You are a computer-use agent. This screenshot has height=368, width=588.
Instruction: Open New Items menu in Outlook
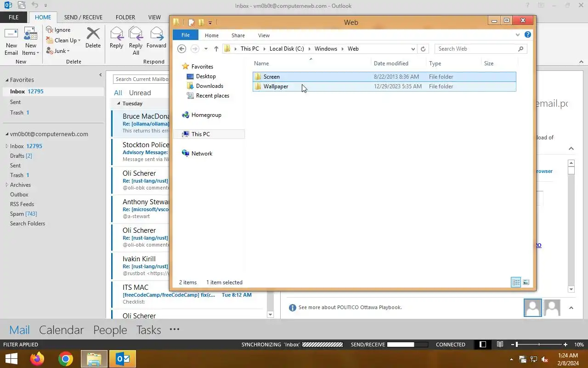31,41
